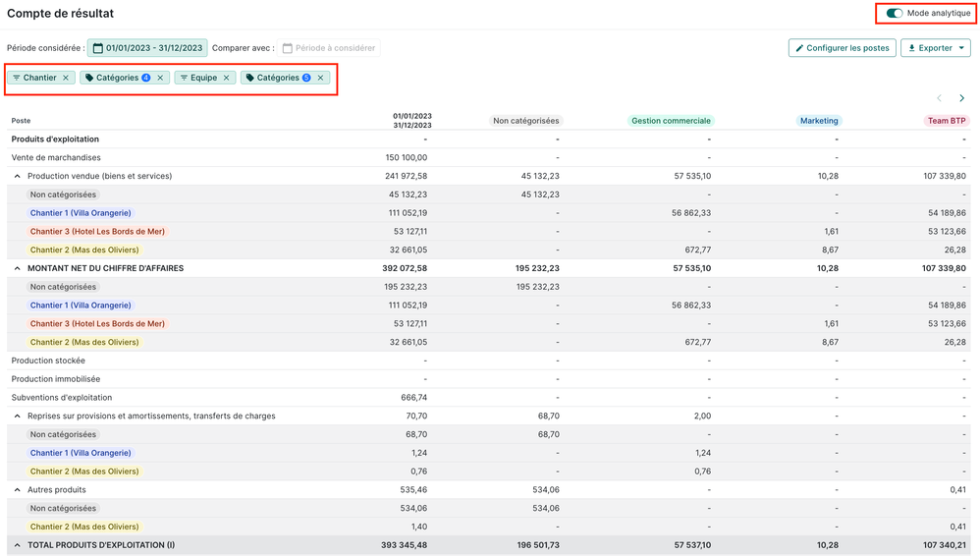The image size is (980, 556).
Task: Click the Team BTP column tag
Action: click(x=945, y=121)
